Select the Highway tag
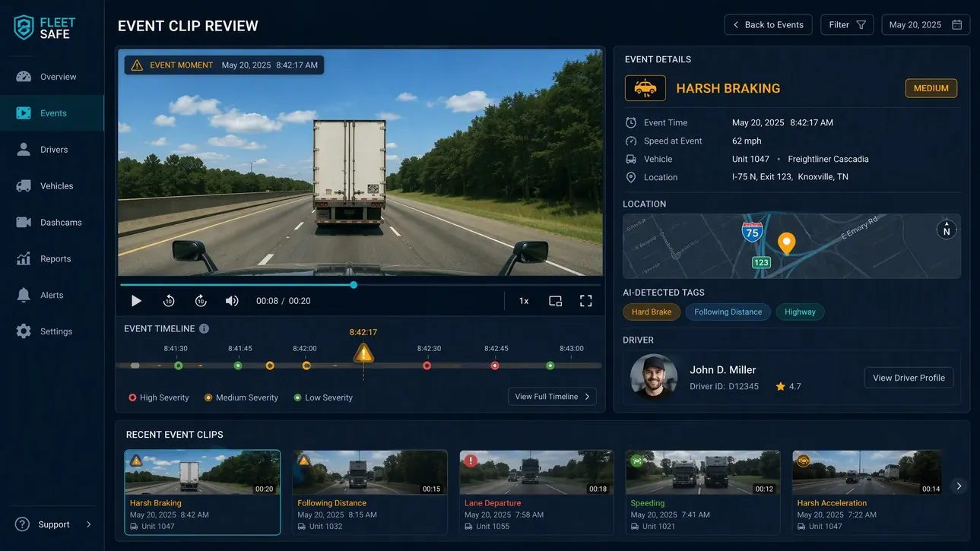 (x=800, y=312)
